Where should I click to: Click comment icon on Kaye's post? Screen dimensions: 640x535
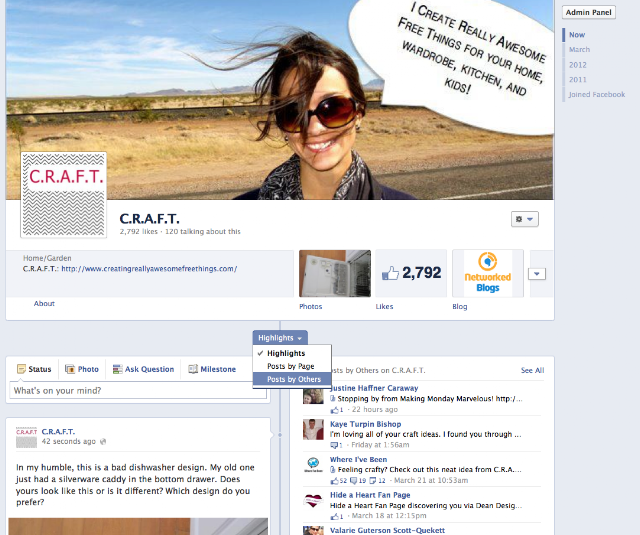[x=334, y=445]
